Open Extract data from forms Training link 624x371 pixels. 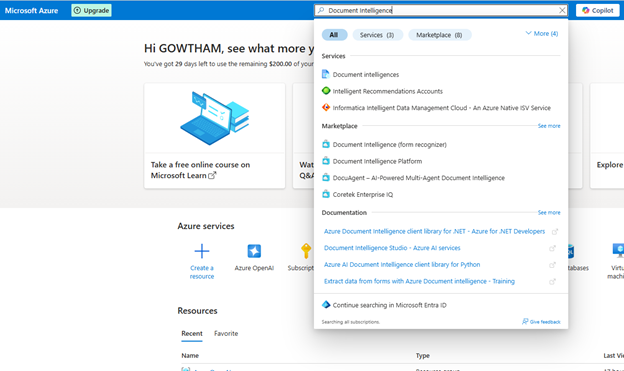(x=419, y=281)
